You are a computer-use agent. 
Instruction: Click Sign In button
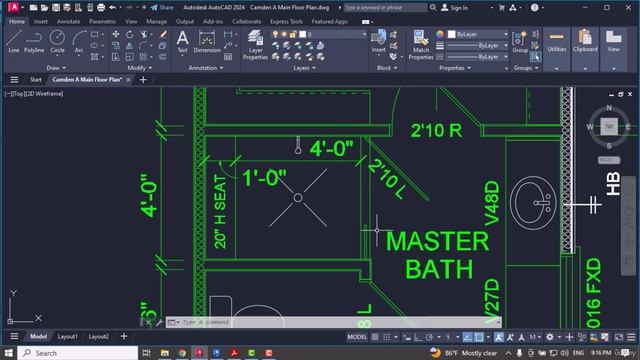pyautogui.click(x=454, y=7)
